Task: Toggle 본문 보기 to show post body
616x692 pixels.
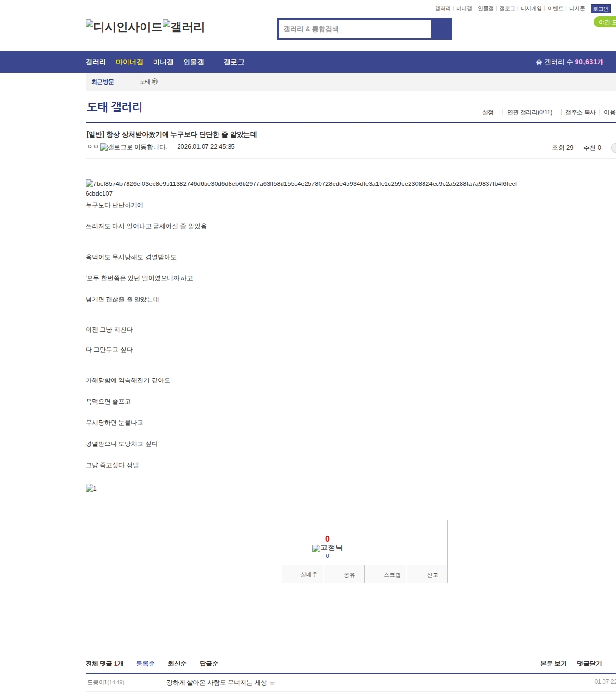Action: 553,664
